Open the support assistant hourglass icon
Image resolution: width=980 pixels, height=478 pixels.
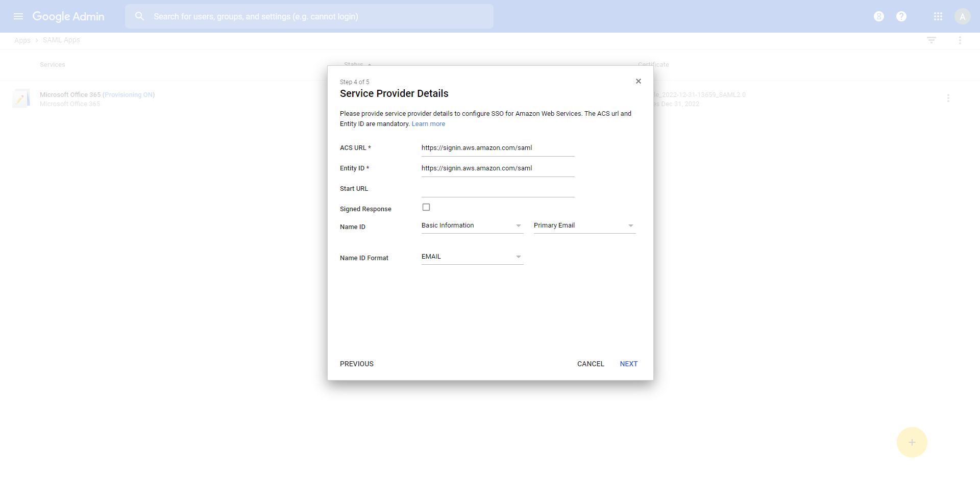tap(878, 16)
